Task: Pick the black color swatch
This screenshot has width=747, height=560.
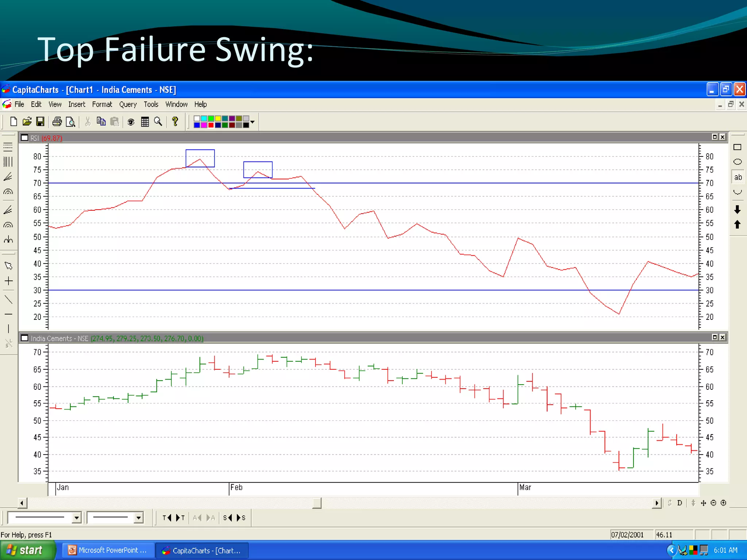Action: tap(246, 125)
